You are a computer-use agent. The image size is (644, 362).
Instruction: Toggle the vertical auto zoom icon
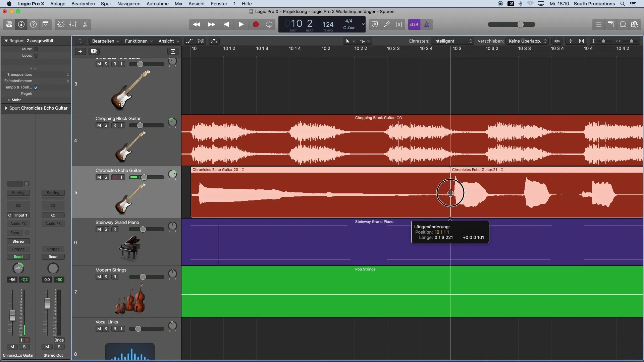point(571,41)
